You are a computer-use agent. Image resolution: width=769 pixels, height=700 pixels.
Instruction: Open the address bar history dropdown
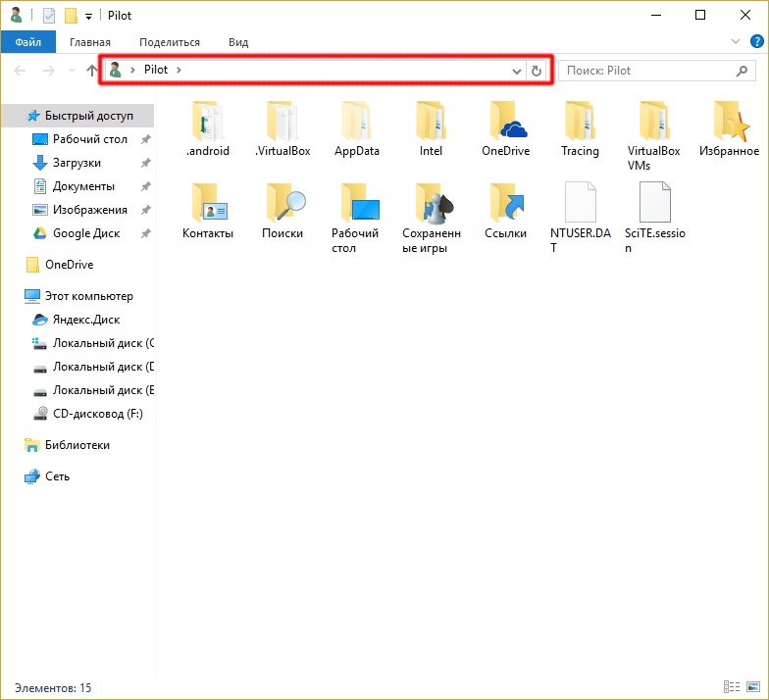coord(516,71)
